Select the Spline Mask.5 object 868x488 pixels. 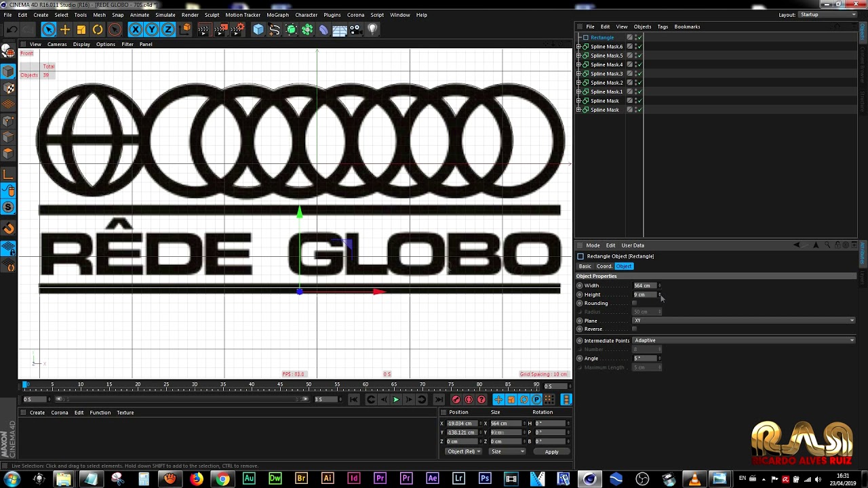click(x=606, y=56)
